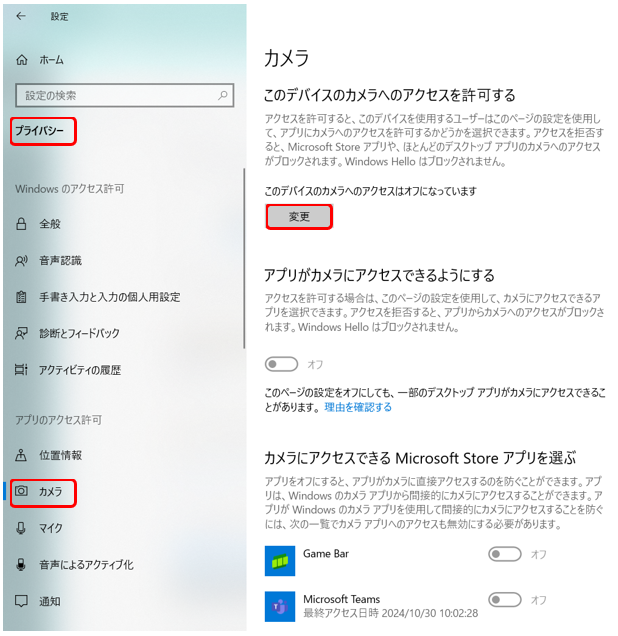
Task: Click the search magnifier icon
Action: click(x=223, y=95)
